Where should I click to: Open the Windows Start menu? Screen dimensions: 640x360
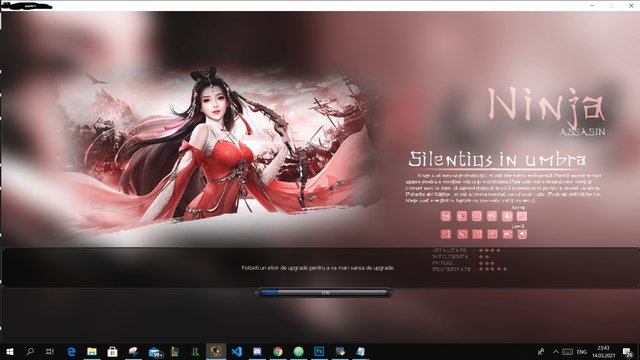(x=10, y=351)
